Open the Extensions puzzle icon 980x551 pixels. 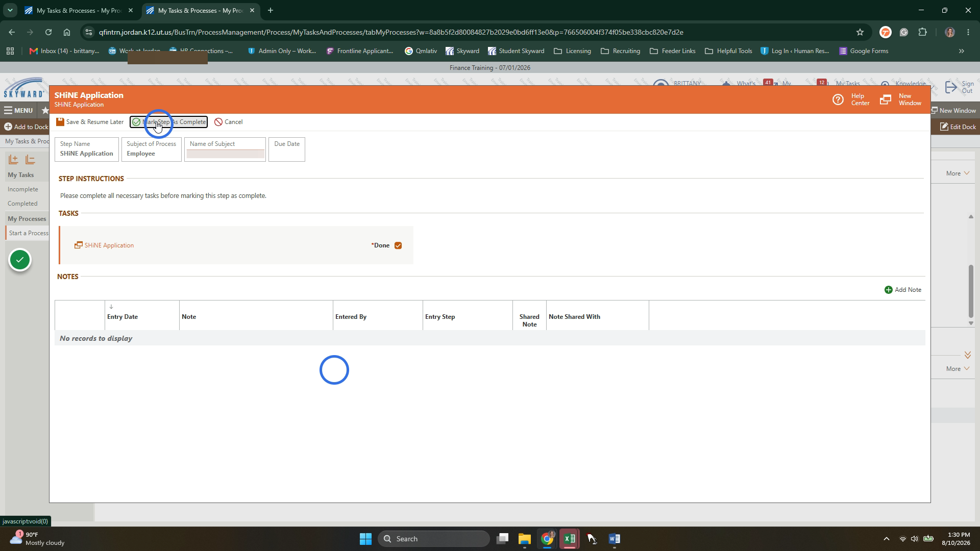point(922,32)
